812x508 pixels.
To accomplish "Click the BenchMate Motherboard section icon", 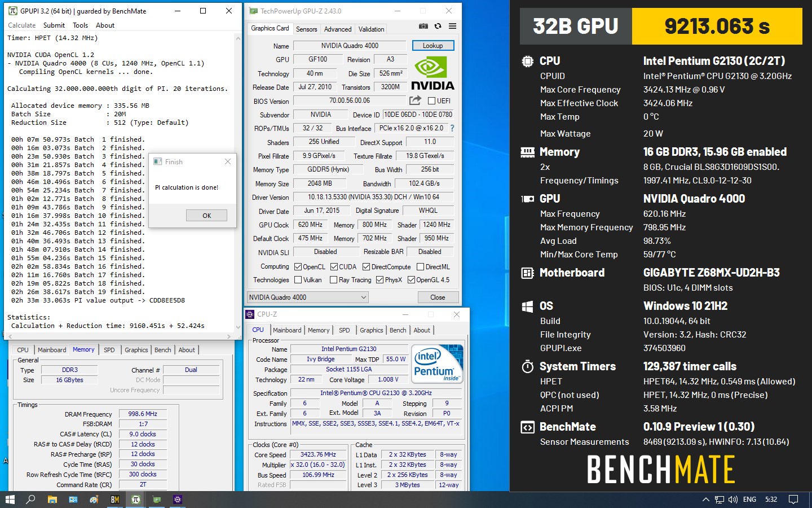I will [527, 273].
